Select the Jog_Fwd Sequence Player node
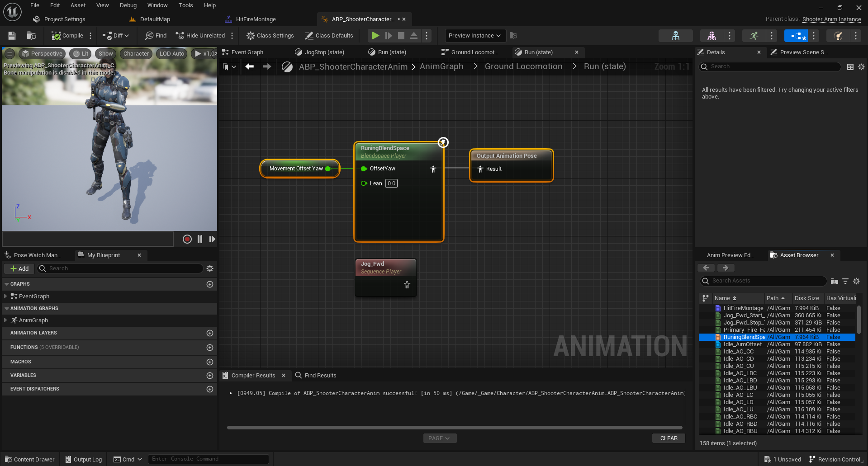 click(x=386, y=277)
